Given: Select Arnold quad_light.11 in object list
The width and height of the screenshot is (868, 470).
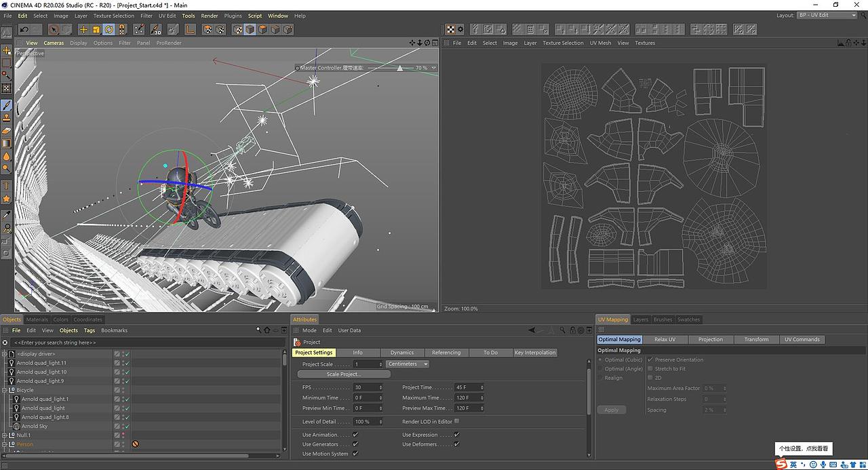Looking at the screenshot, I should (x=41, y=363).
